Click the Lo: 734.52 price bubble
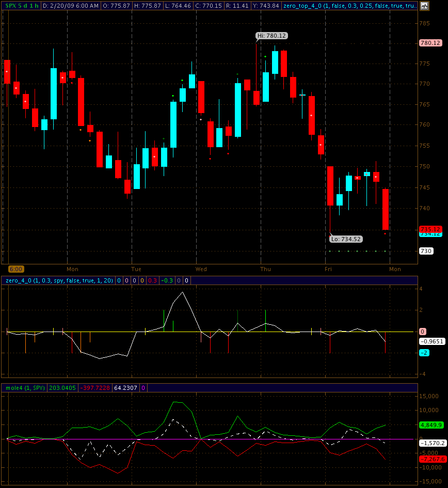This screenshot has width=448, height=488. coord(345,239)
